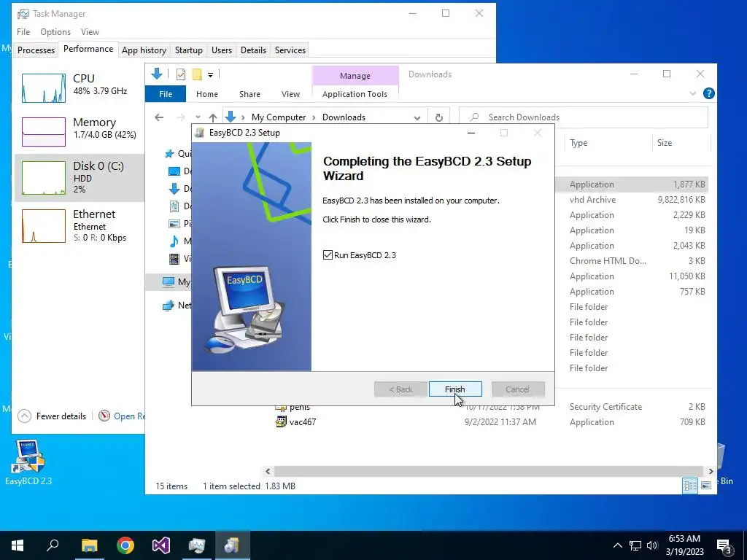The width and height of the screenshot is (747, 560).
Task: Open EasyBCD 2.3 desktop shortcut
Action: point(28,462)
